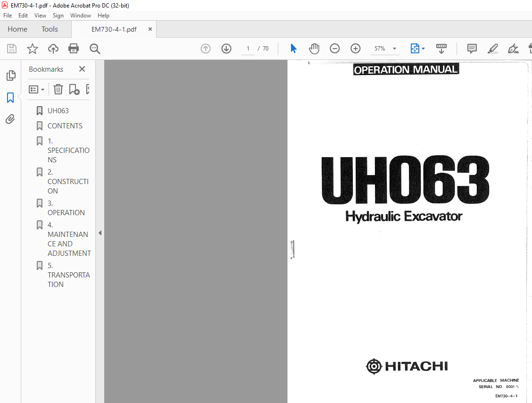The height and width of the screenshot is (403, 532).
Task: Open the Fill & Sign pen tool
Action: [x=513, y=49]
